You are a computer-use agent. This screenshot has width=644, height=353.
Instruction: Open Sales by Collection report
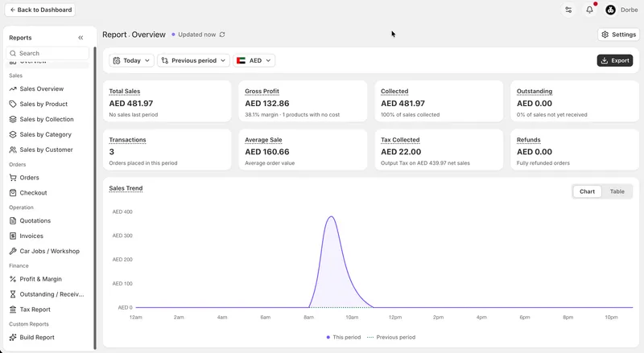tap(47, 119)
